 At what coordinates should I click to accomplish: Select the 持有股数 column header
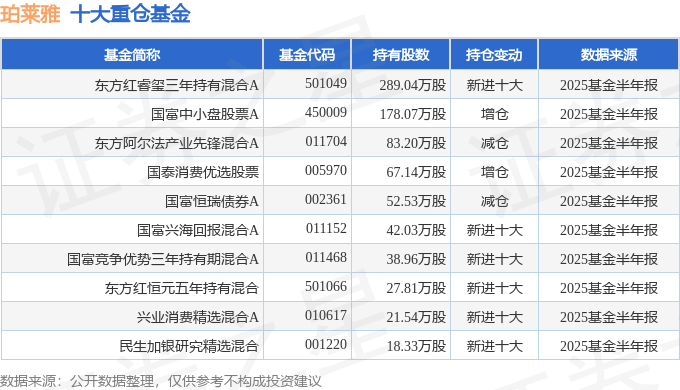401,55
